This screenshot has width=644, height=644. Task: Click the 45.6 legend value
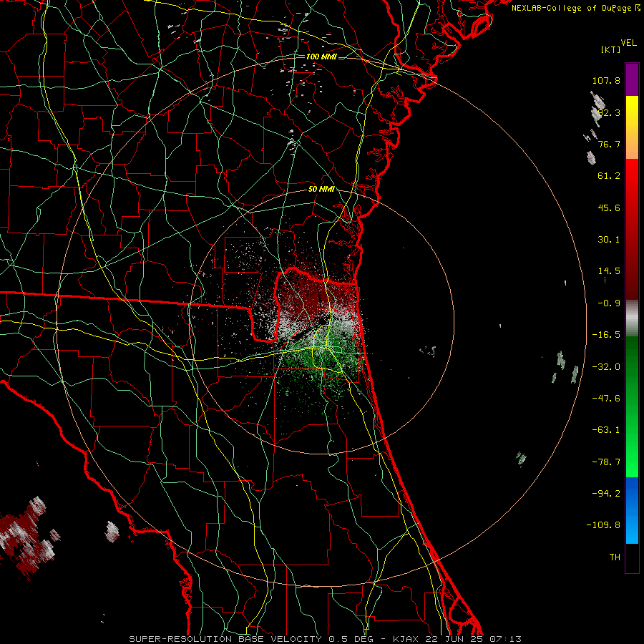tap(609, 208)
